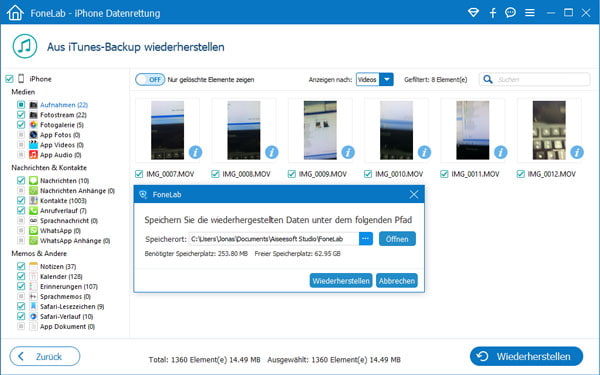Open the 'Anzeigen nach' Videos dropdown arrow
Screen dimensions: 600x375
[x=387, y=80]
